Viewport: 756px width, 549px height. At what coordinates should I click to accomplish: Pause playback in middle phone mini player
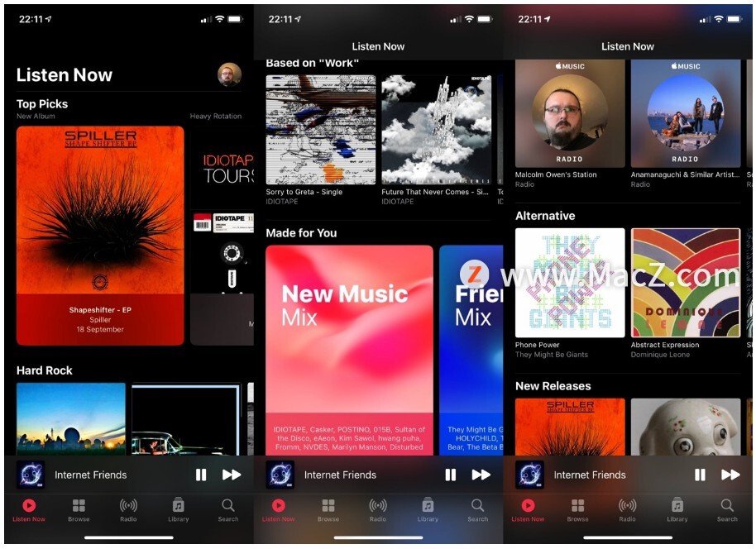(x=450, y=475)
